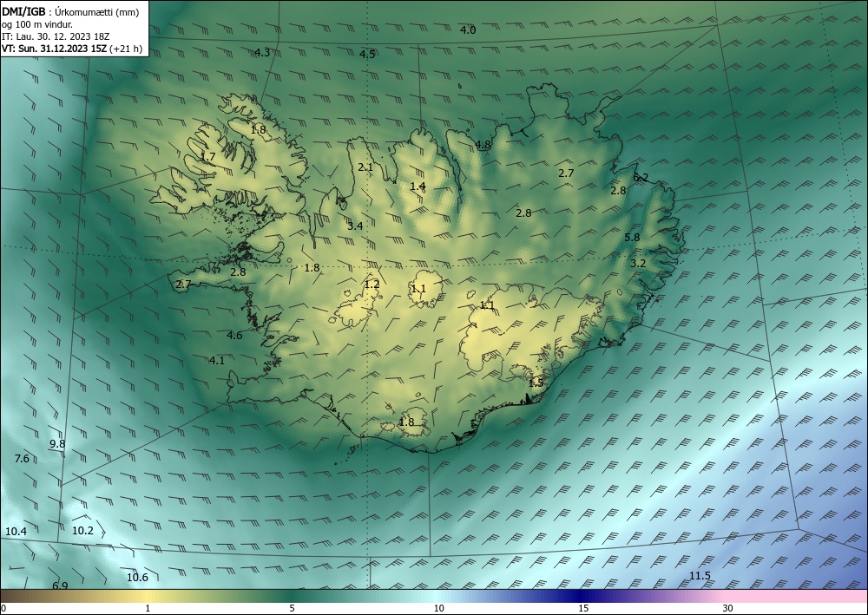This screenshot has width=868, height=615.
Task: Click the 10.4 value in the southwest
Action: (16, 532)
